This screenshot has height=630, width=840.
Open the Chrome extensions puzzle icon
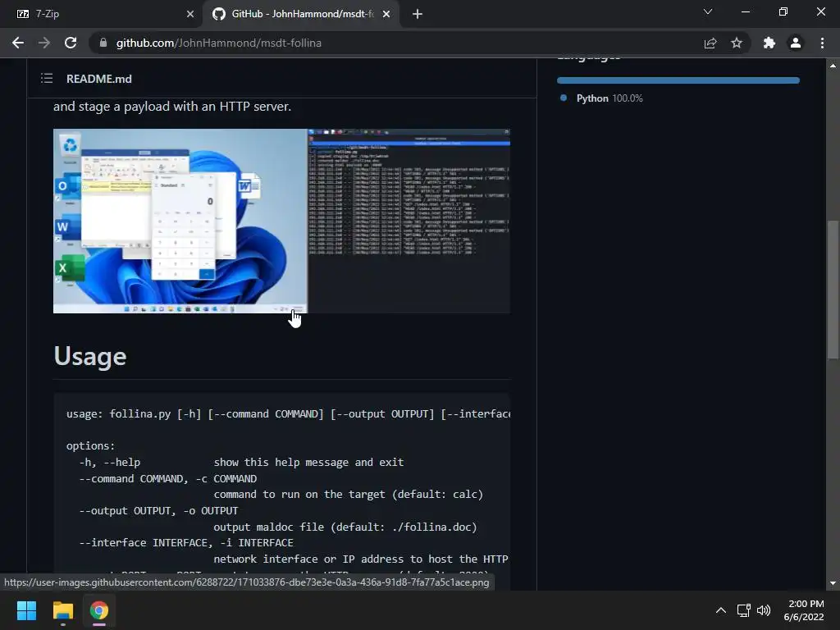coord(769,43)
